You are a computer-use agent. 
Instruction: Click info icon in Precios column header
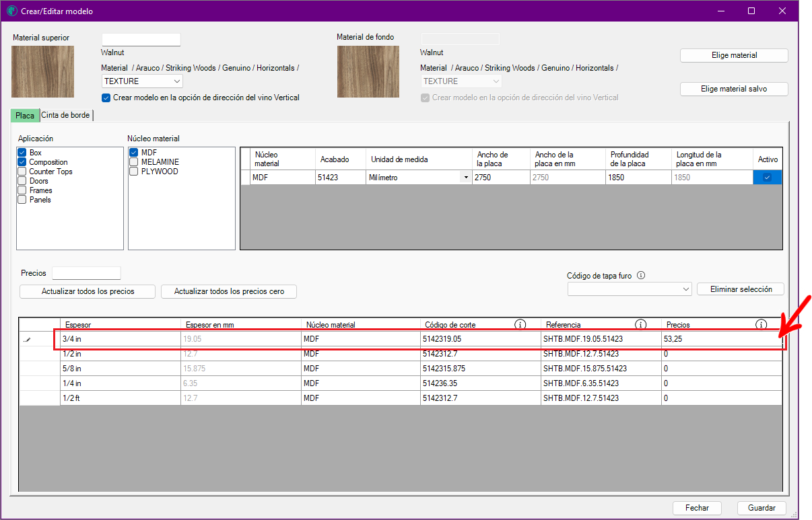click(x=761, y=325)
